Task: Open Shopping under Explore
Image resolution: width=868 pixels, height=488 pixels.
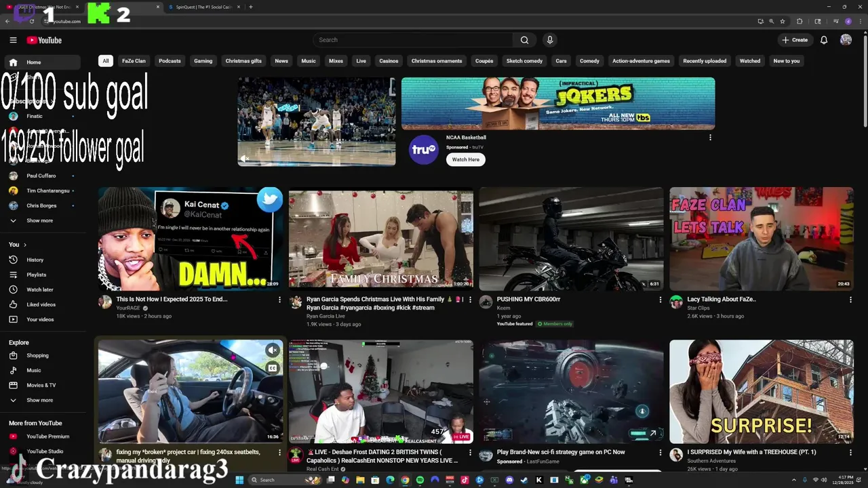Action: pos(43,355)
